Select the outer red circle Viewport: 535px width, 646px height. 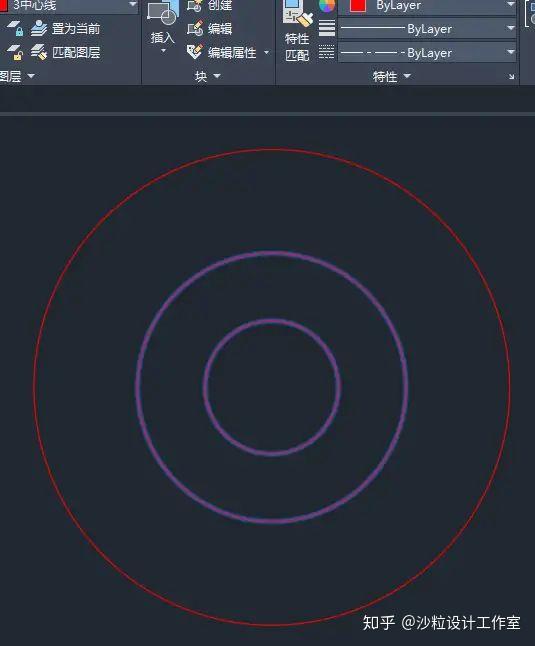click(x=272, y=149)
